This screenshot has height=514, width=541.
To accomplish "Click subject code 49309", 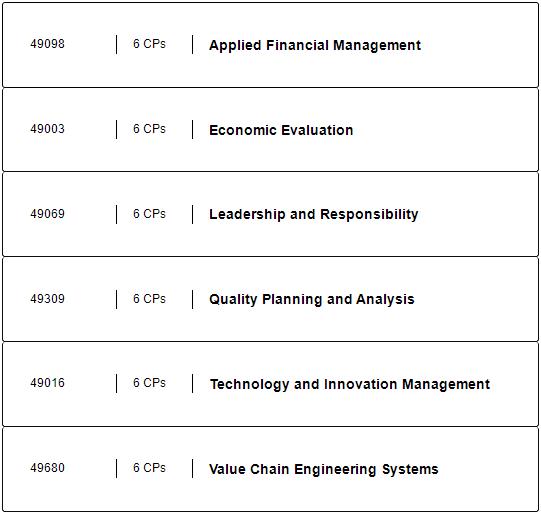I will coord(47,298).
